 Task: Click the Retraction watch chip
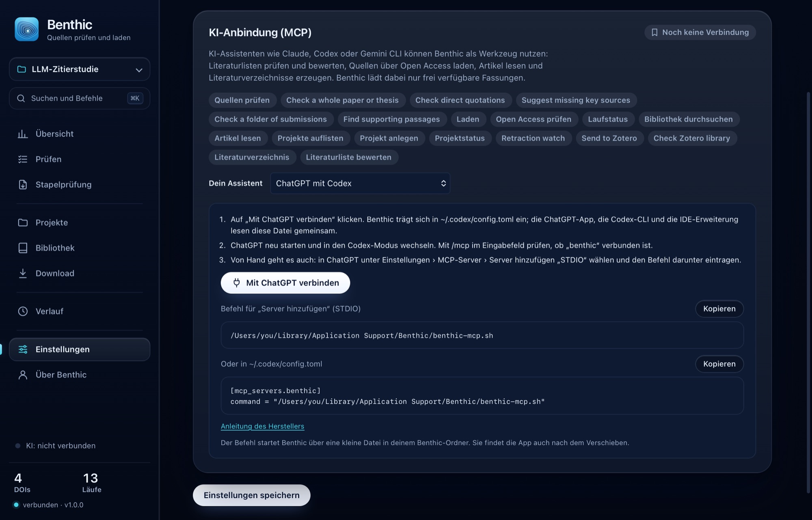coord(533,138)
